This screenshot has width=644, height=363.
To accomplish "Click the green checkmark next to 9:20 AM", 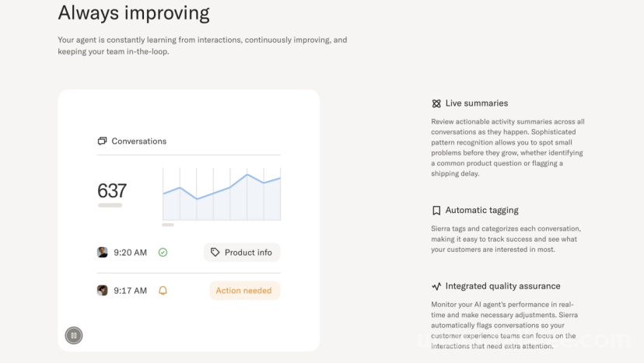I will coord(163,253).
